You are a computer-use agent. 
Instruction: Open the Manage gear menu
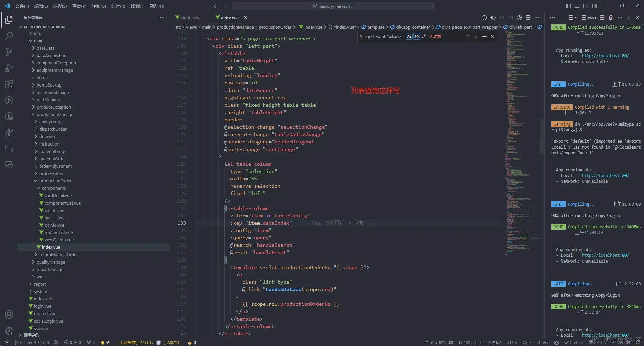(9, 331)
